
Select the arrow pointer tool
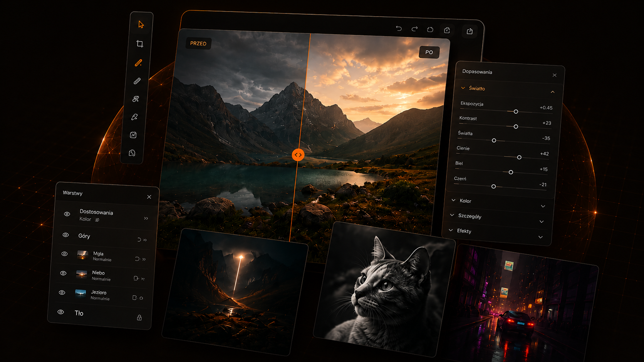[141, 25]
